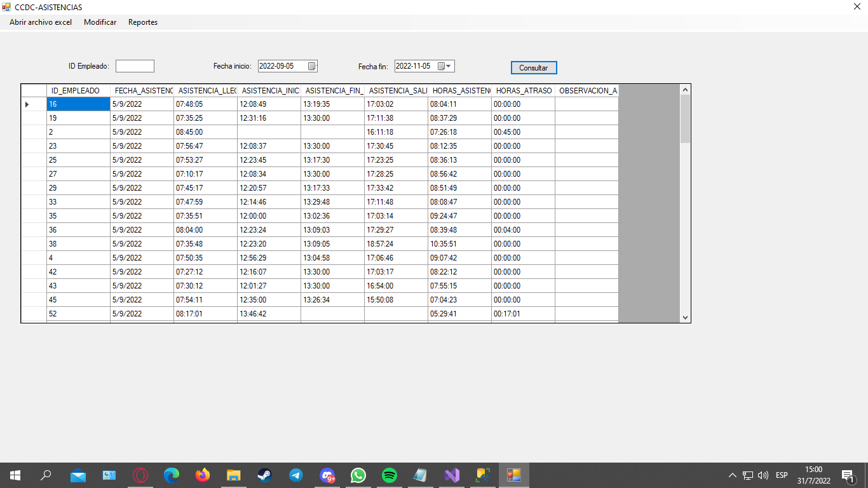Open File Explorer from the taskbar
This screenshot has width=868, height=488.
[x=234, y=475]
